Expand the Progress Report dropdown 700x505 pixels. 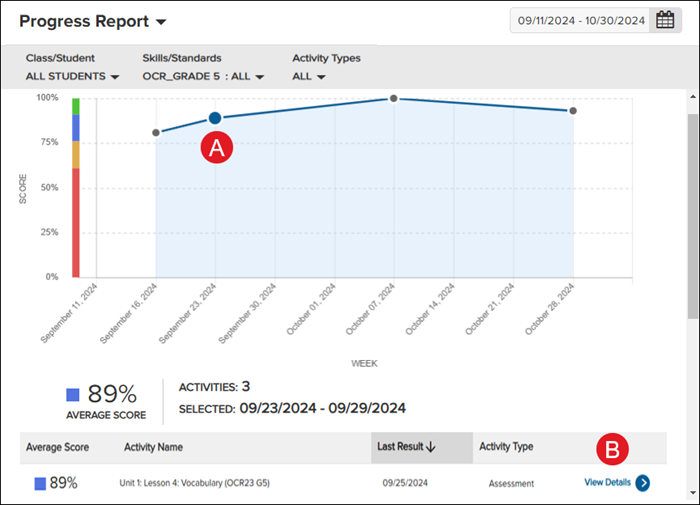(162, 22)
